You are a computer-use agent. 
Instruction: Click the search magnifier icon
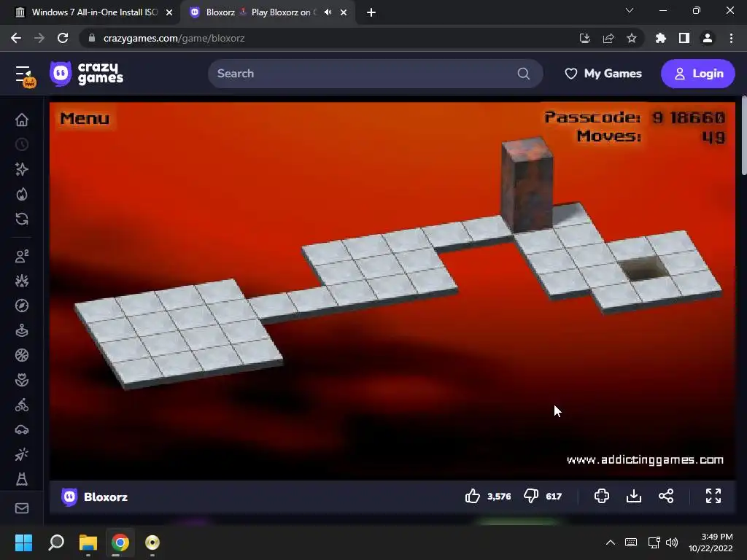point(524,74)
